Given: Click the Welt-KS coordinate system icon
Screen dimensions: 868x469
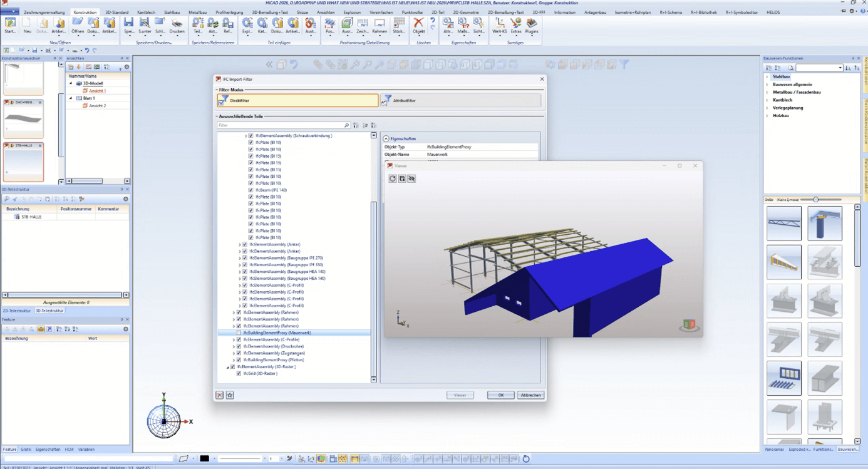Looking at the screenshot, I should pos(500,26).
